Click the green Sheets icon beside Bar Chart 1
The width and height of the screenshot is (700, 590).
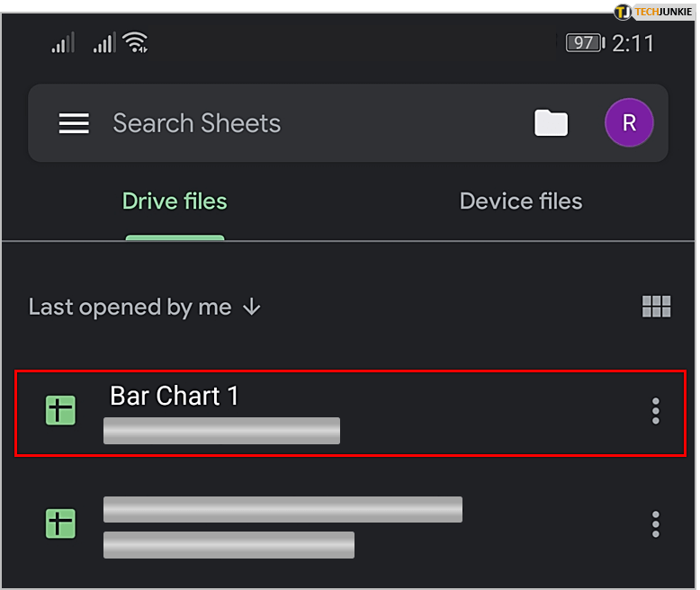pyautogui.click(x=60, y=411)
